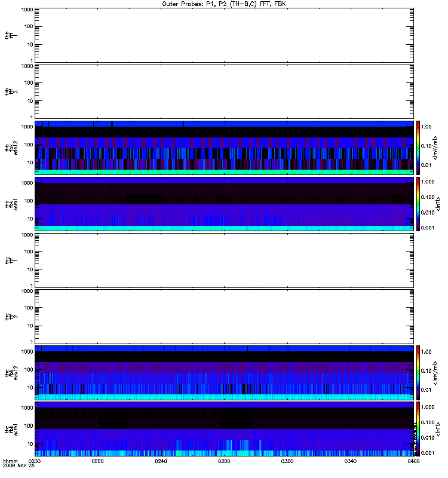Click the '0400' time axis tick label
448x478 pixels.
413,461
